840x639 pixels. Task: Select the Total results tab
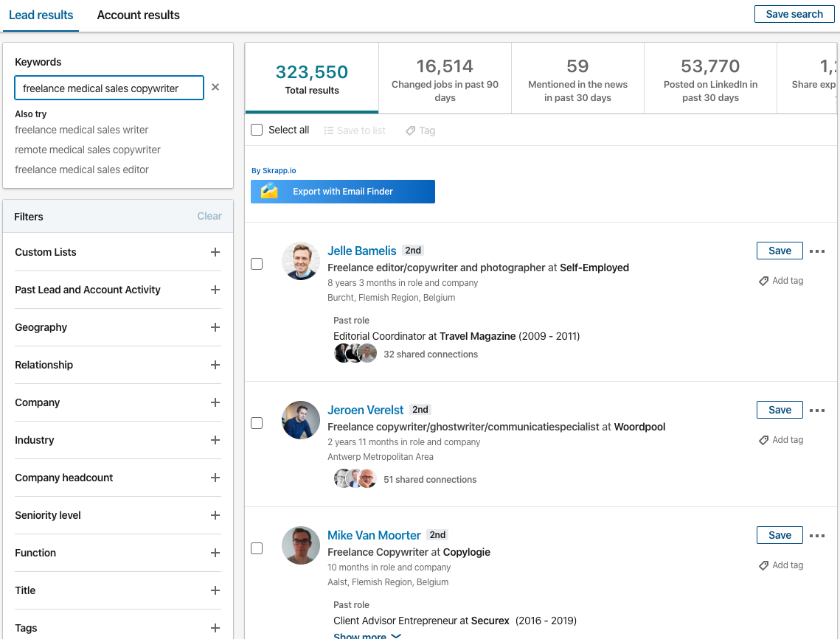pos(312,78)
